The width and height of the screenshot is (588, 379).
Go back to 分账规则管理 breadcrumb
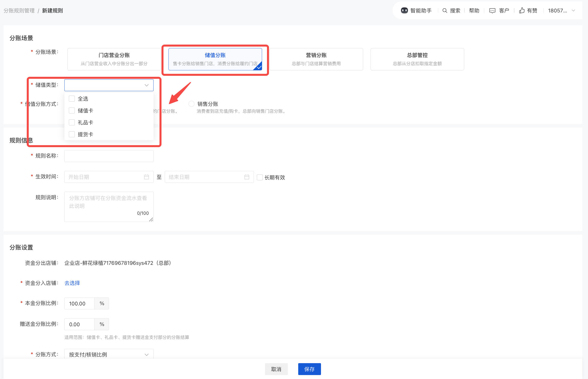click(x=19, y=10)
